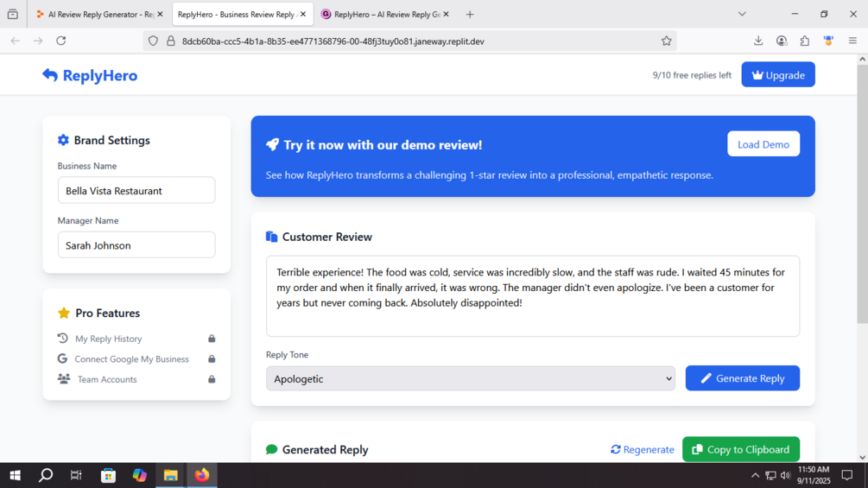Image resolution: width=868 pixels, height=488 pixels.
Task: Click the site padlock icon in address bar
Action: tap(171, 41)
